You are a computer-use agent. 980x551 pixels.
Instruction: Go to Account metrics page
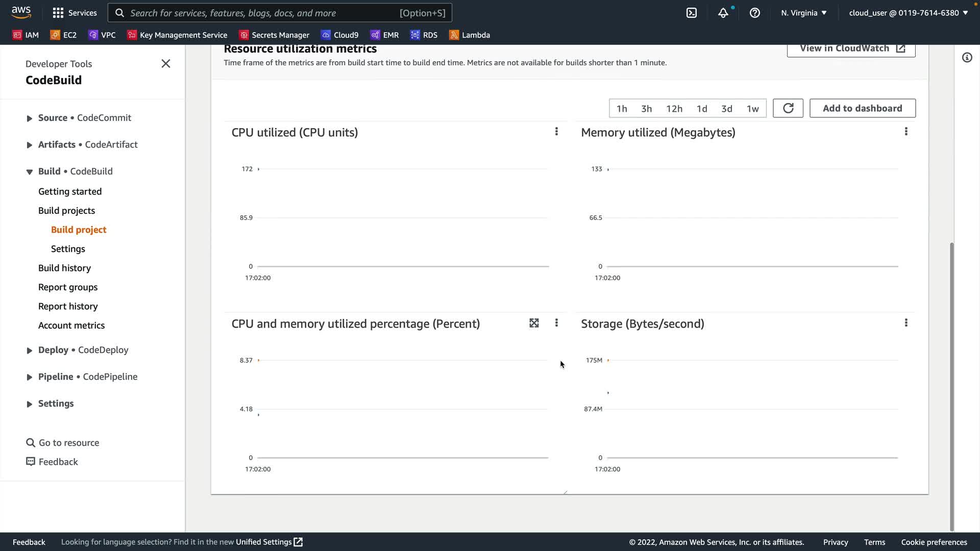pyautogui.click(x=71, y=325)
